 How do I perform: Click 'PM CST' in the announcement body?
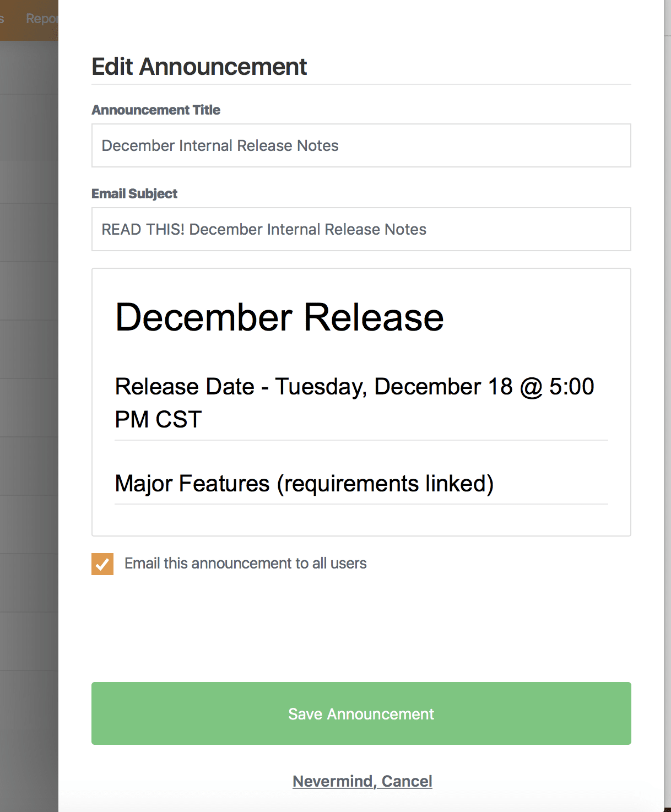[158, 420]
